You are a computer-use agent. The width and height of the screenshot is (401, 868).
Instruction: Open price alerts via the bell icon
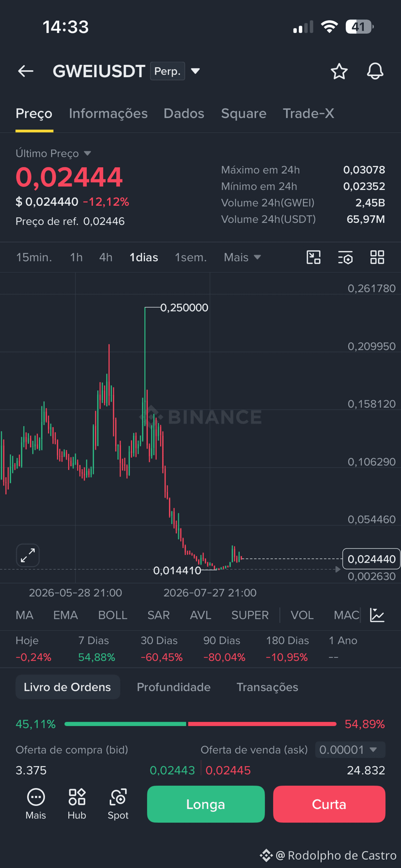pos(375,71)
